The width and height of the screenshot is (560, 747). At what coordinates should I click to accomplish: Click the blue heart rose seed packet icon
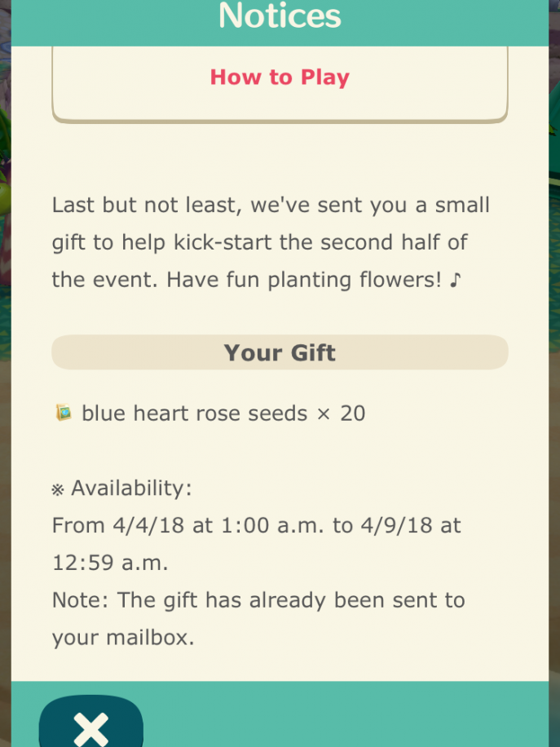coord(64,413)
